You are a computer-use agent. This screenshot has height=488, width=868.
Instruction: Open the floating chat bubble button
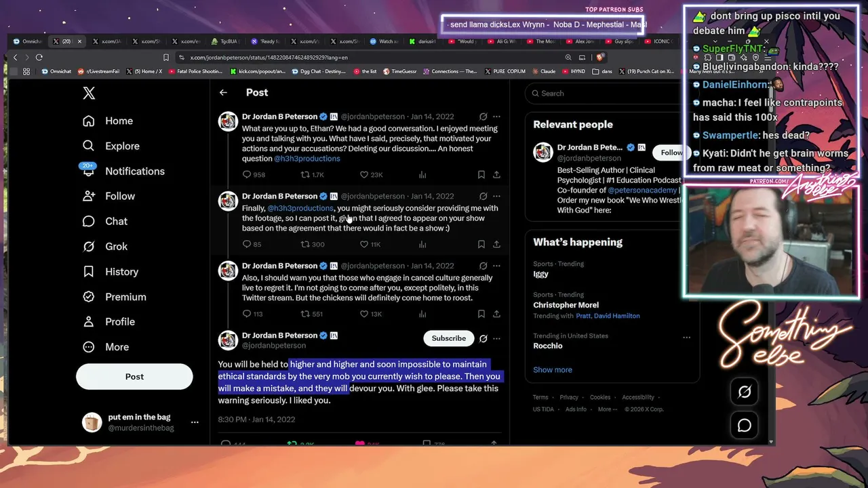pyautogui.click(x=745, y=425)
